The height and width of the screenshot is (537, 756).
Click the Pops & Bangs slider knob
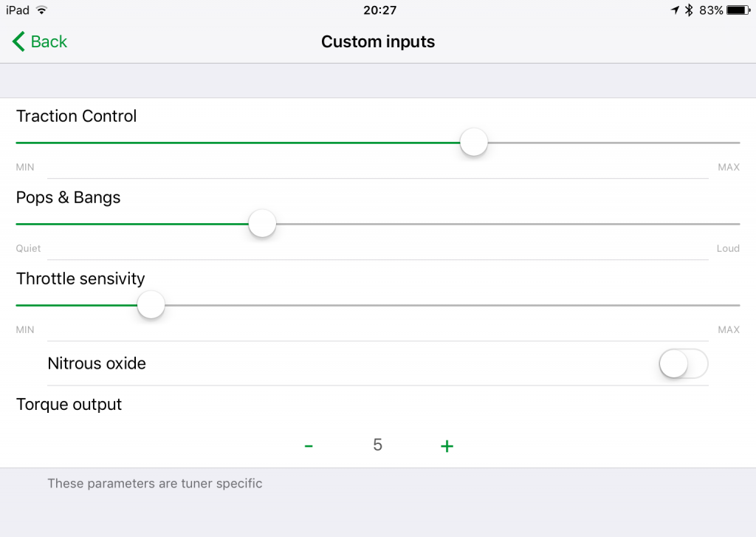pyautogui.click(x=262, y=223)
